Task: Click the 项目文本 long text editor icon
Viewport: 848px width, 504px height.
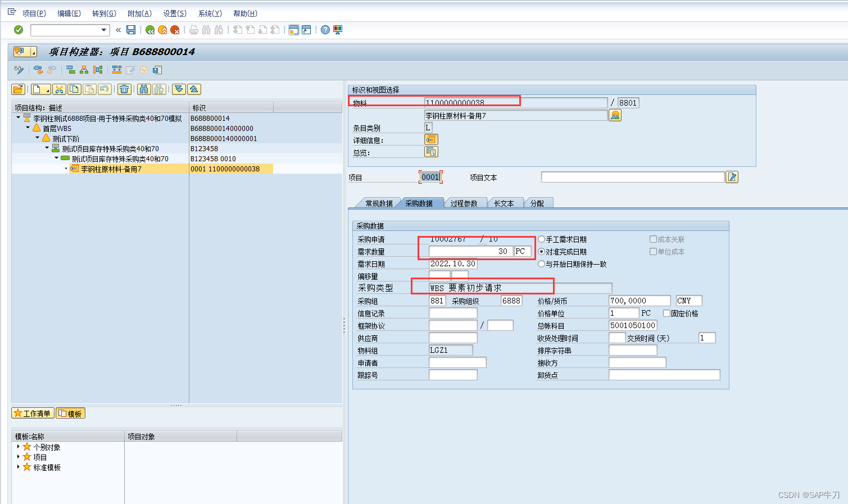Action: 732,177
